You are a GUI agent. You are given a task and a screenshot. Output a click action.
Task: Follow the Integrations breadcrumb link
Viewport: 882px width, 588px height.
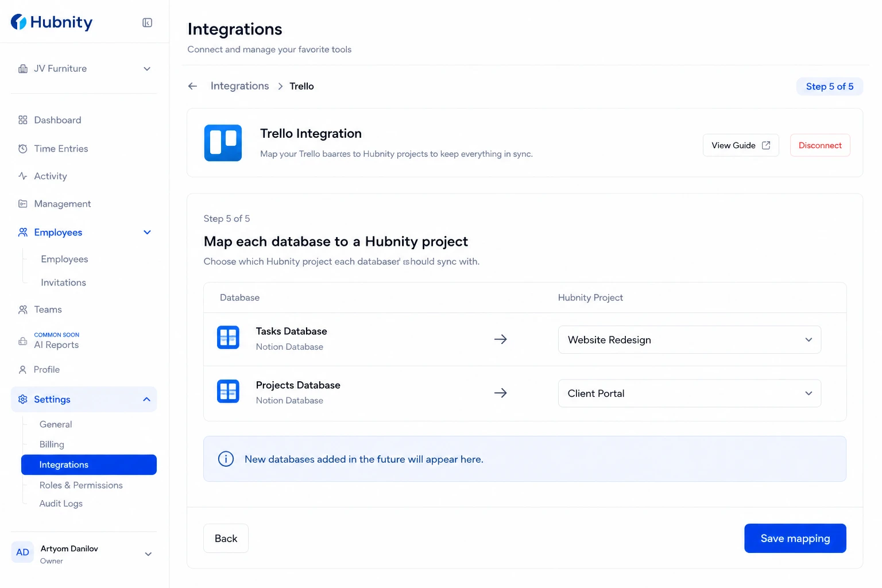pyautogui.click(x=239, y=86)
